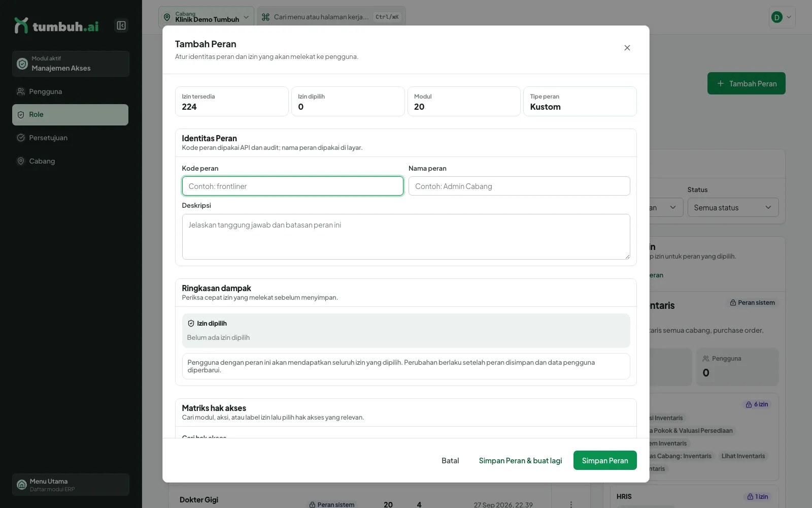Click the search menu field
This screenshot has height=508, width=812.
[x=331, y=17]
